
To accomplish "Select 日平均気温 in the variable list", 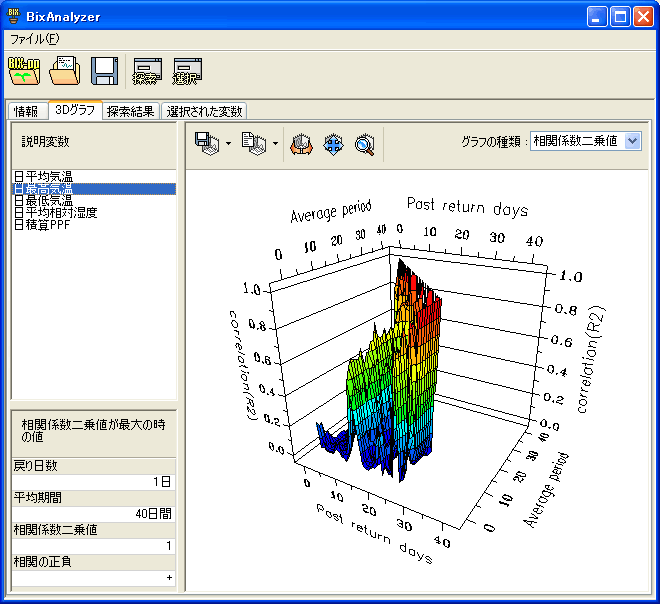I will [x=43, y=176].
